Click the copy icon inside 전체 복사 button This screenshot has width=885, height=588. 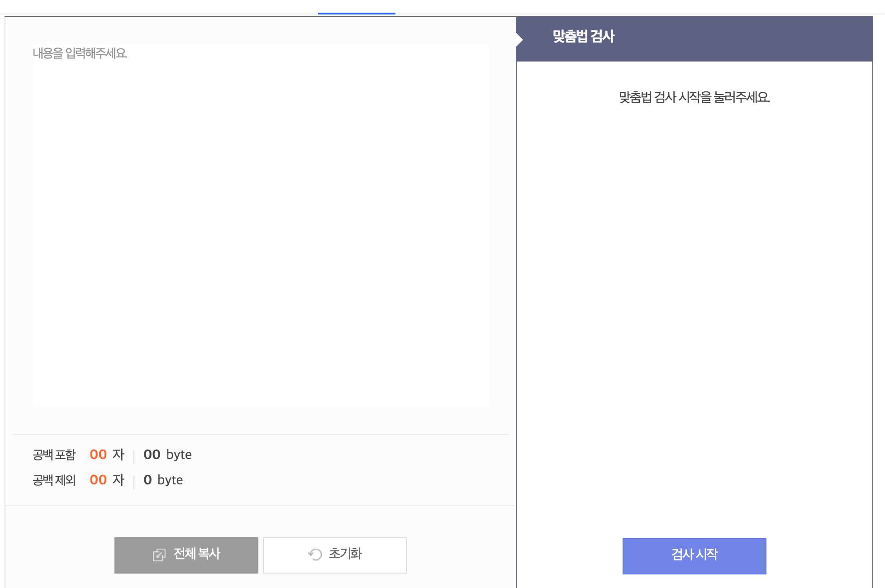click(159, 555)
